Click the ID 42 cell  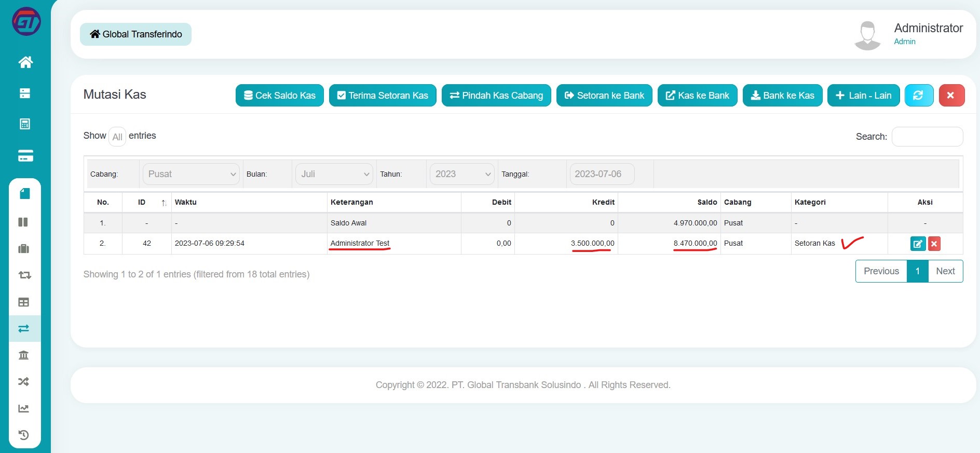(147, 244)
